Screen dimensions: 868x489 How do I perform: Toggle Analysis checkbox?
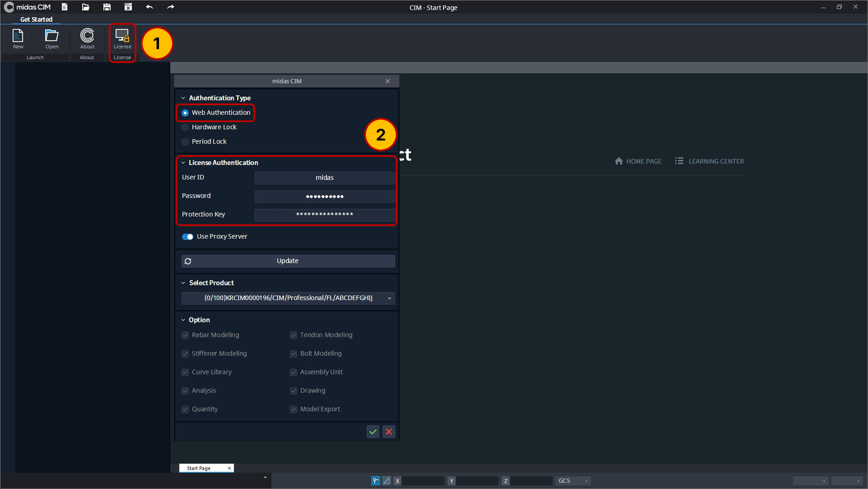click(185, 391)
